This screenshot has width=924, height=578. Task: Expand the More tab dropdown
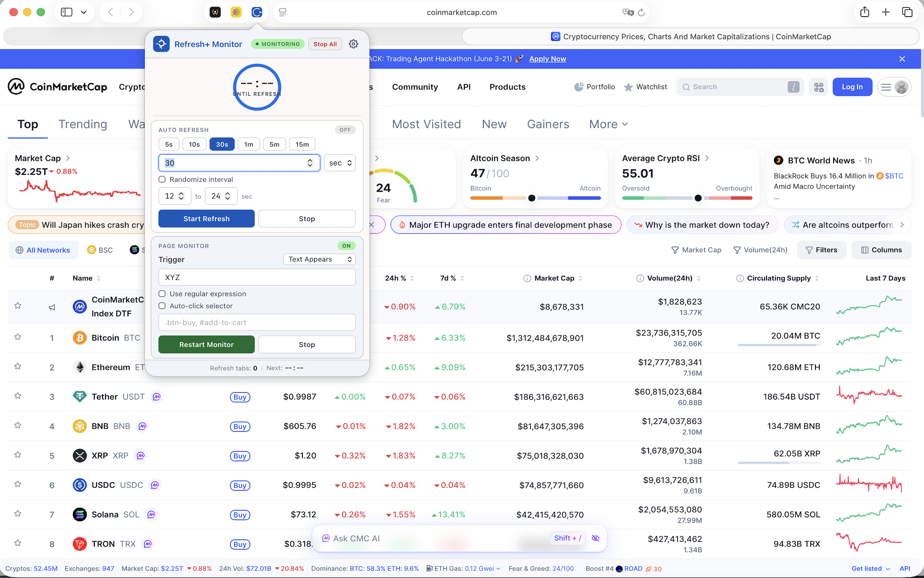tap(608, 124)
